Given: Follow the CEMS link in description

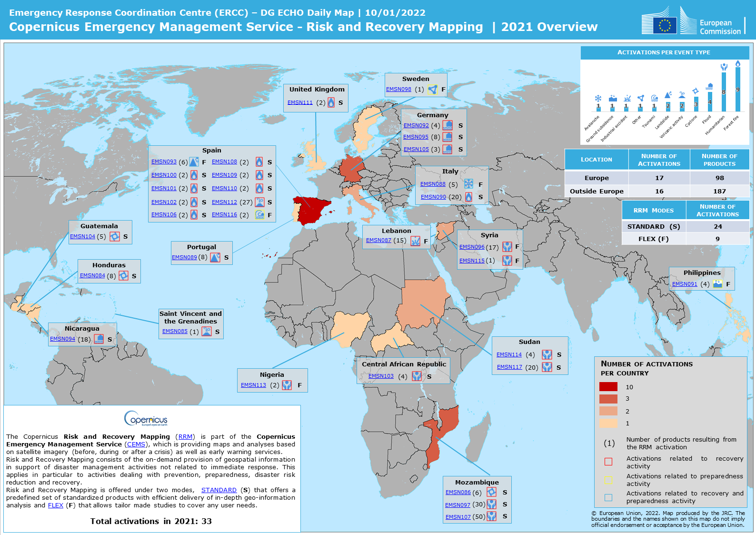Looking at the screenshot, I should pyautogui.click(x=136, y=444).
